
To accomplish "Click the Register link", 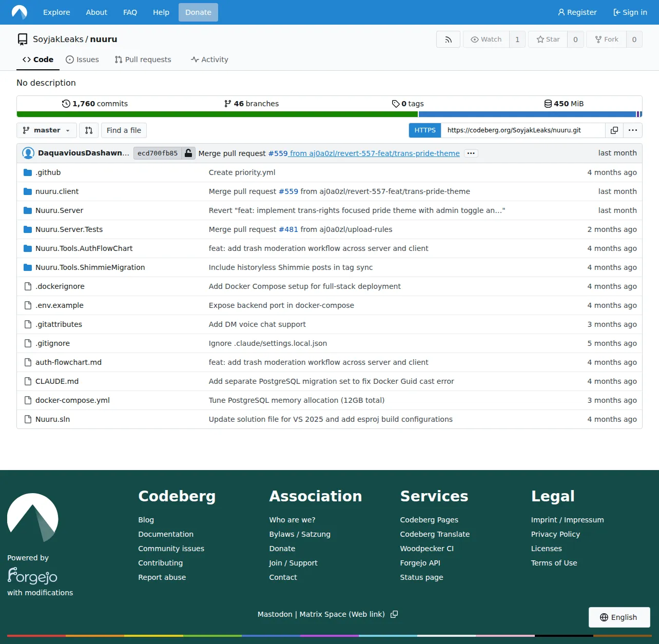I will pyautogui.click(x=577, y=12).
